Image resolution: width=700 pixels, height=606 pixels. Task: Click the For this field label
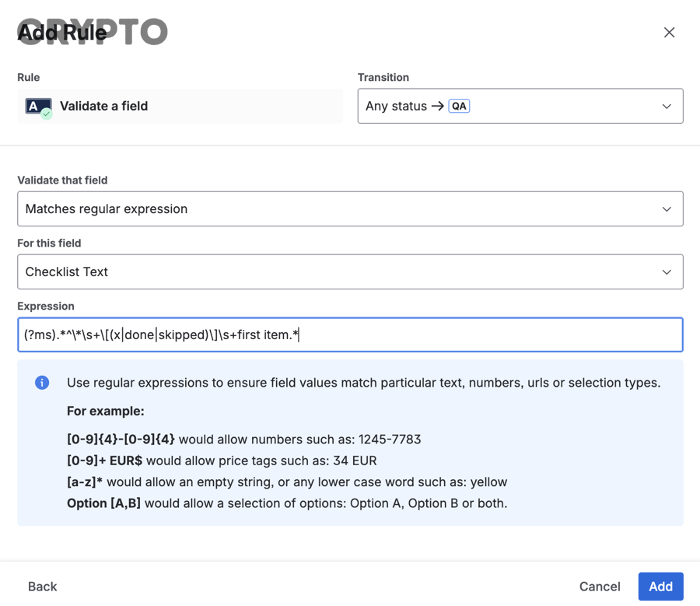(x=49, y=243)
